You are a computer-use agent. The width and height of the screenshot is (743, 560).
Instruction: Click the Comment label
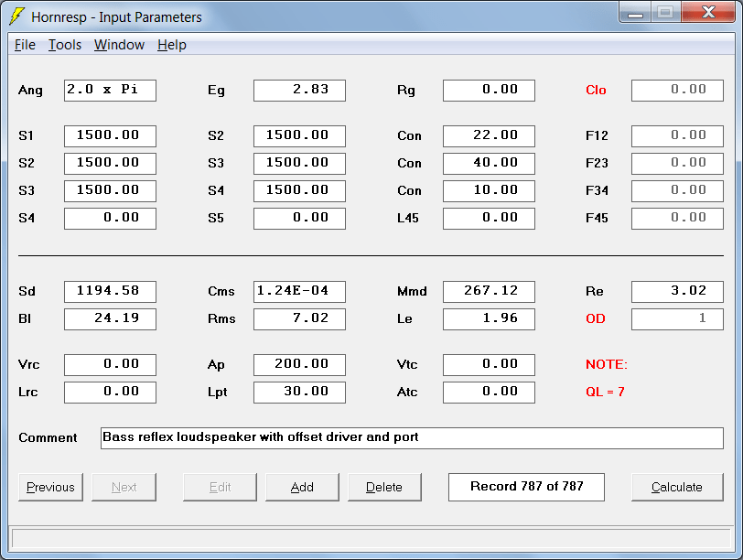tap(48, 437)
